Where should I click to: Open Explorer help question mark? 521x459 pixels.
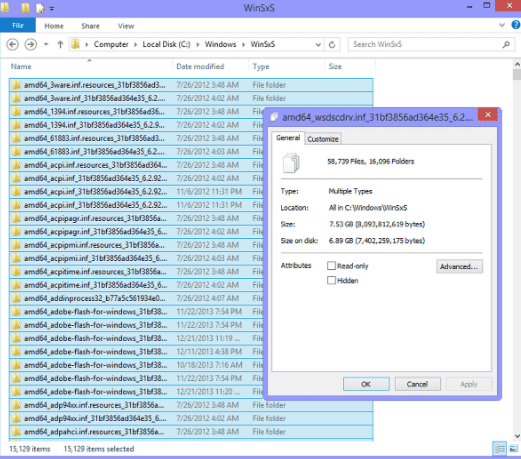(x=515, y=25)
